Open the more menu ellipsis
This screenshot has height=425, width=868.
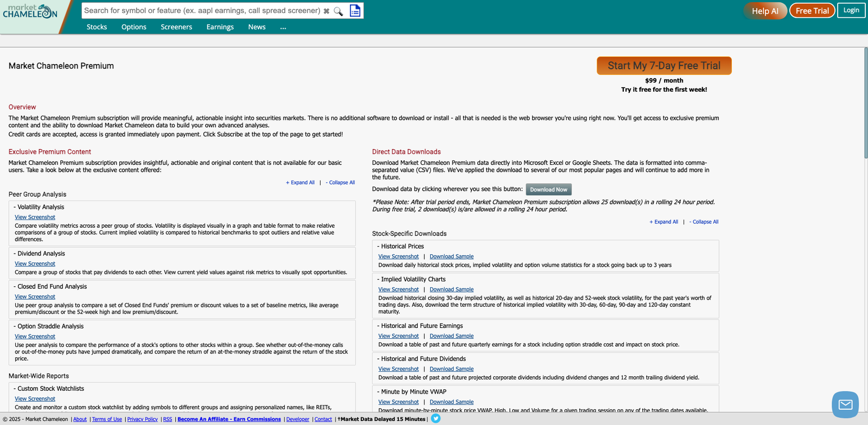pos(283,27)
